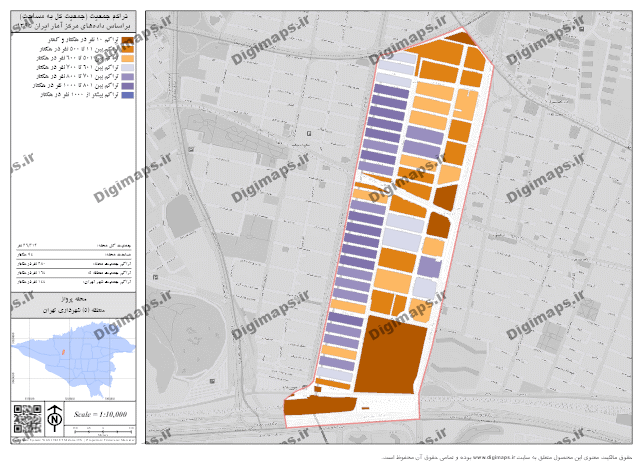Click the www.digimaps.ir link in the footer
Image resolution: width=643 pixels, height=461 pixels.
click(494, 456)
